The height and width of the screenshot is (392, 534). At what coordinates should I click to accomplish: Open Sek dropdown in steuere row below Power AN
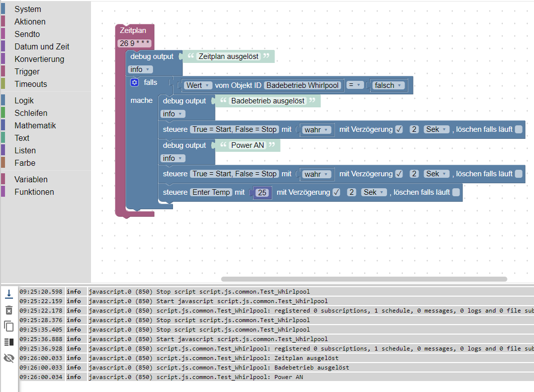[x=436, y=174]
